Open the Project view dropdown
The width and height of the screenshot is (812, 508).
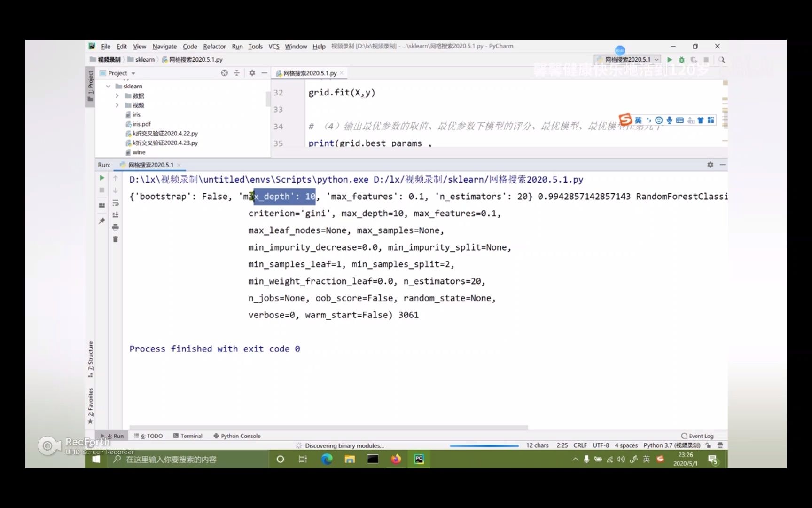tap(122, 73)
